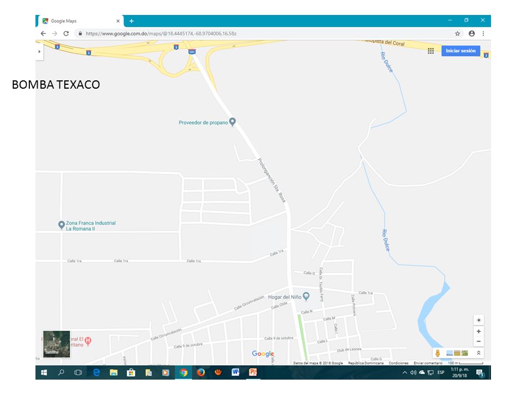Click the Condiciones link in map footer

(x=398, y=363)
